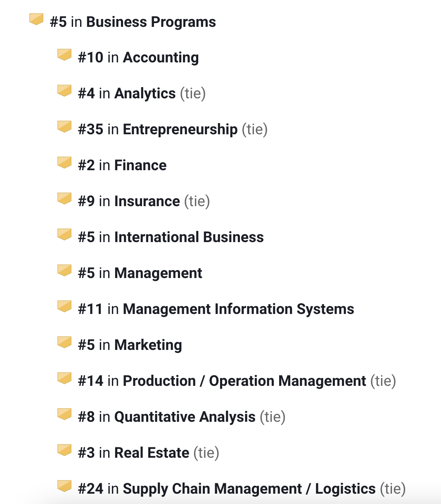Click the badge icon beside Business Programs
The image size is (441, 504).
point(36,19)
